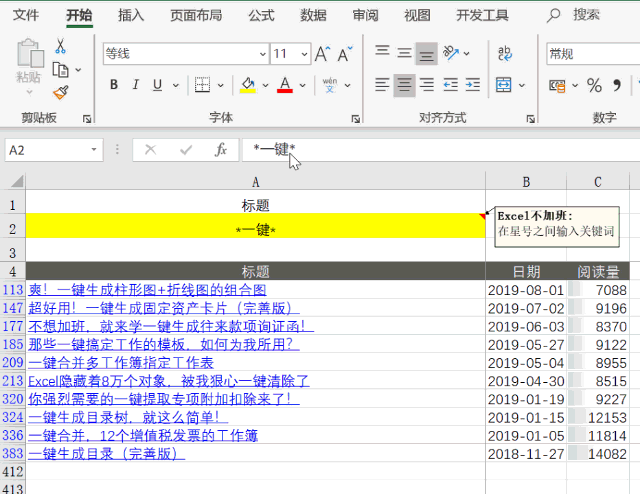Click the Paste clipboard icon
Viewport: 640px width, 494px height.
(30, 53)
